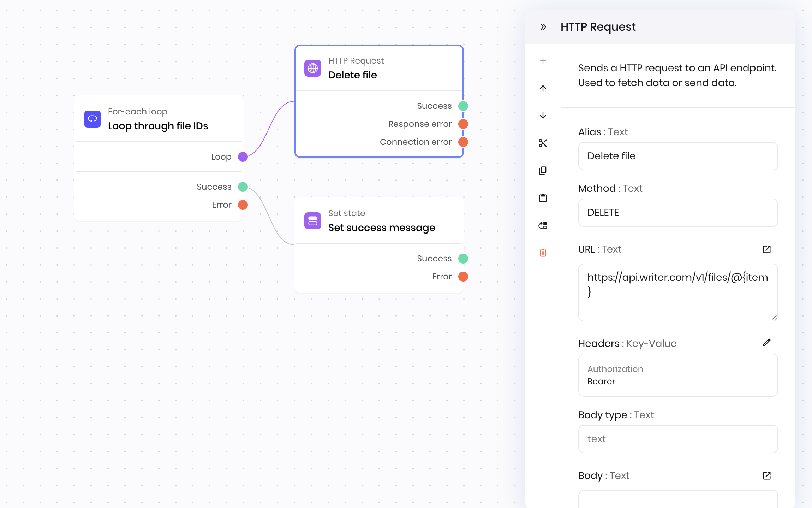Open Body field in expanded editor
This screenshot has width=812, height=508.
(766, 475)
